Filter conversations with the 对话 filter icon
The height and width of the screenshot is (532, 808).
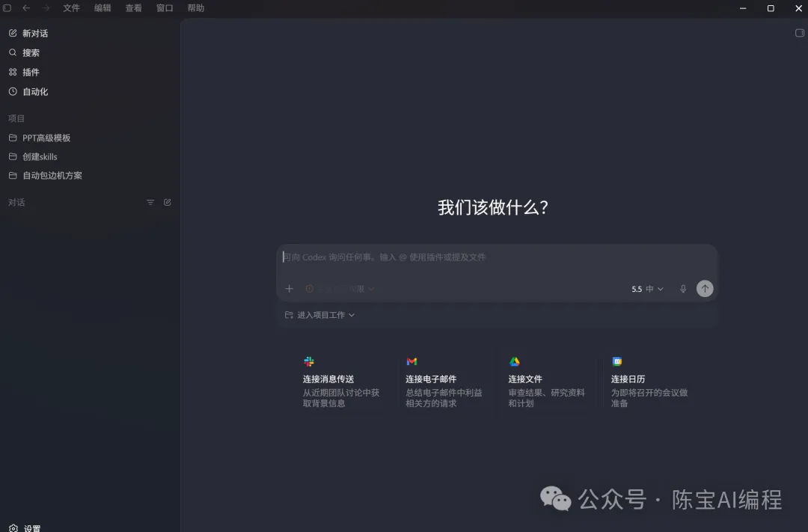point(150,203)
